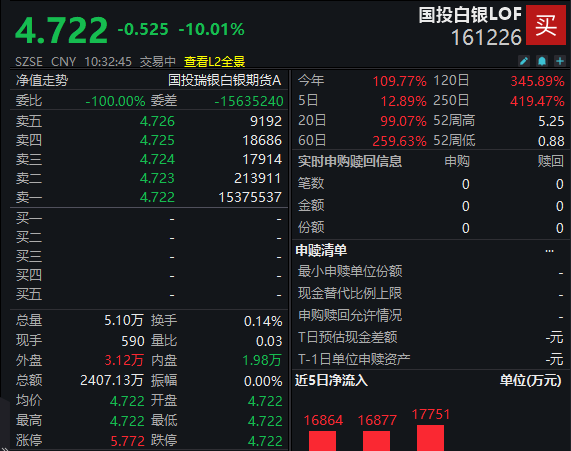Image resolution: width=571 pixels, height=451 pixels.
Task: Click the red bar labeled 16864
Action: 322,441
